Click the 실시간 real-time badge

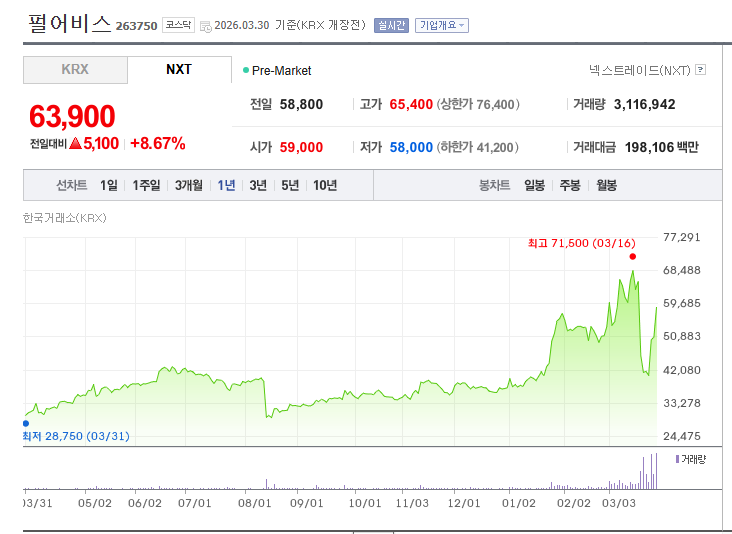[x=391, y=25]
